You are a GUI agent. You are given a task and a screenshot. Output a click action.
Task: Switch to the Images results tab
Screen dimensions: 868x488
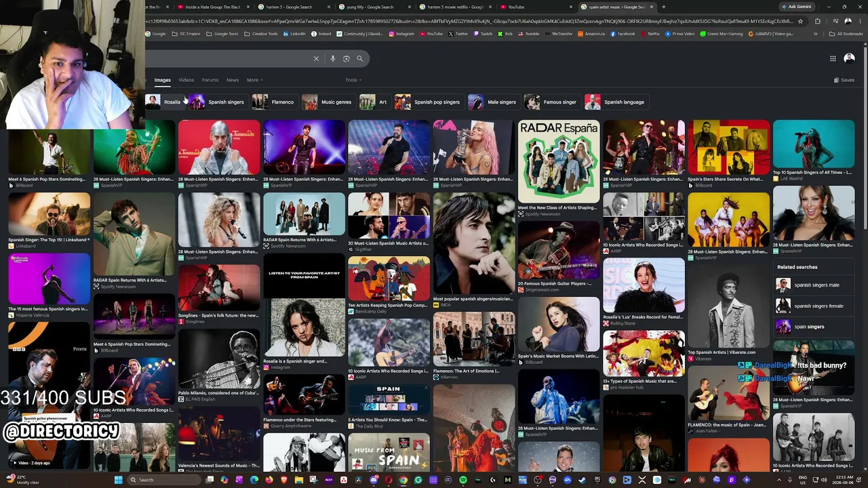[162, 80]
